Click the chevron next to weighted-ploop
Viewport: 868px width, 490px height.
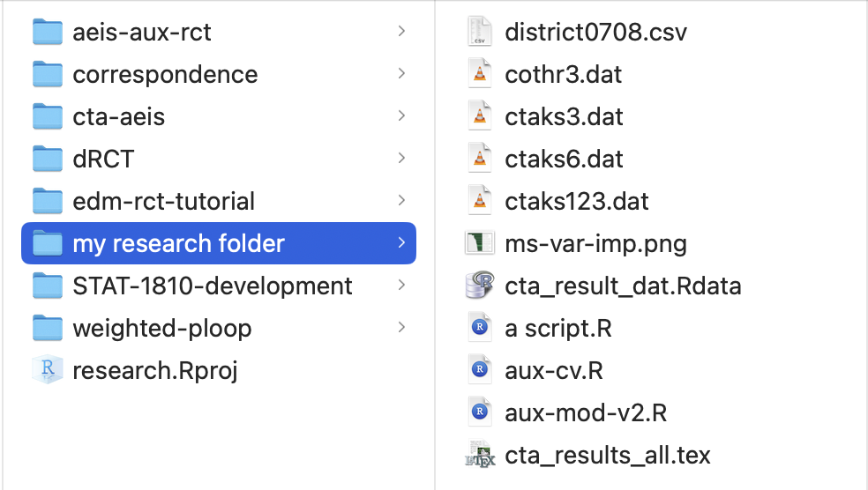pos(401,328)
